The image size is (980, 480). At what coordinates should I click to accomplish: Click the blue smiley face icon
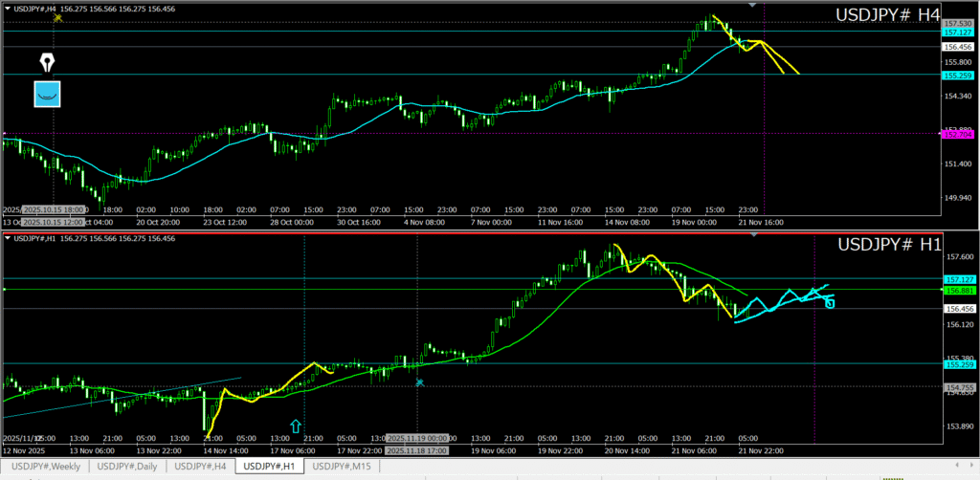tap(48, 94)
